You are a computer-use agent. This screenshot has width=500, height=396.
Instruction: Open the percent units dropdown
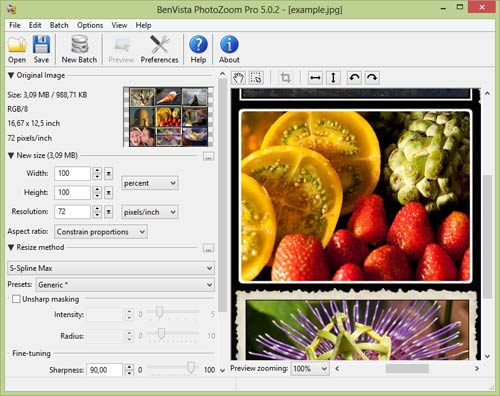coord(150,183)
